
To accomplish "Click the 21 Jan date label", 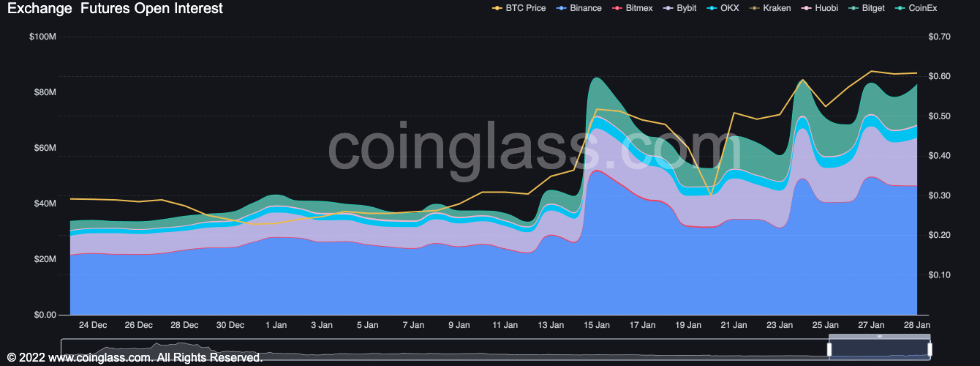I will pyautogui.click(x=734, y=325).
